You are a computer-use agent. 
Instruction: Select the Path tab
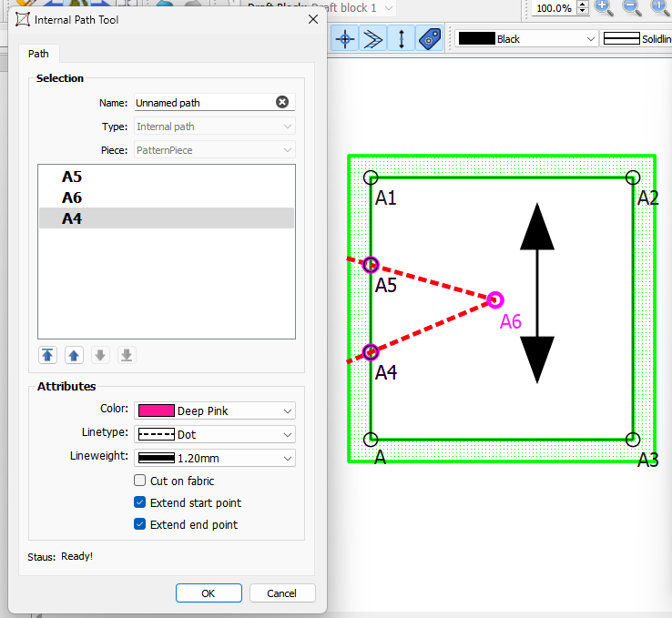coord(38,54)
